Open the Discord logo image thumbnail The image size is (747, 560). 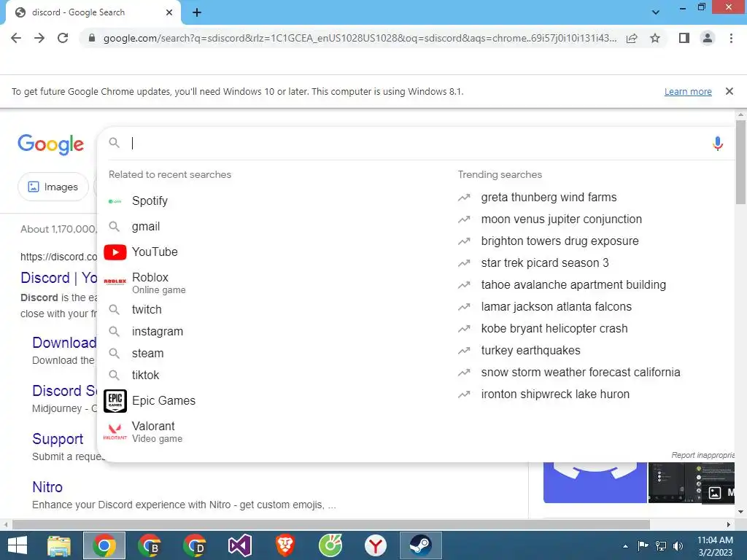(x=595, y=483)
